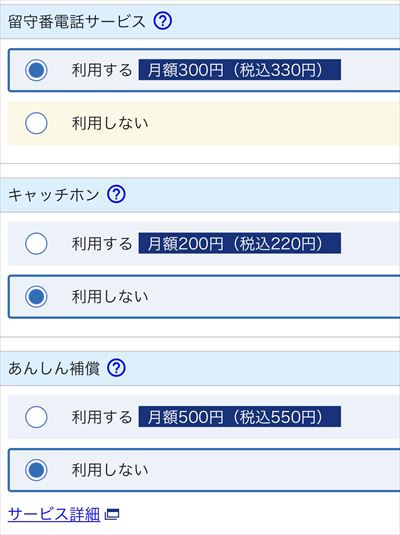Select 利用しない radio circle for あんしん補償

click(x=36, y=470)
